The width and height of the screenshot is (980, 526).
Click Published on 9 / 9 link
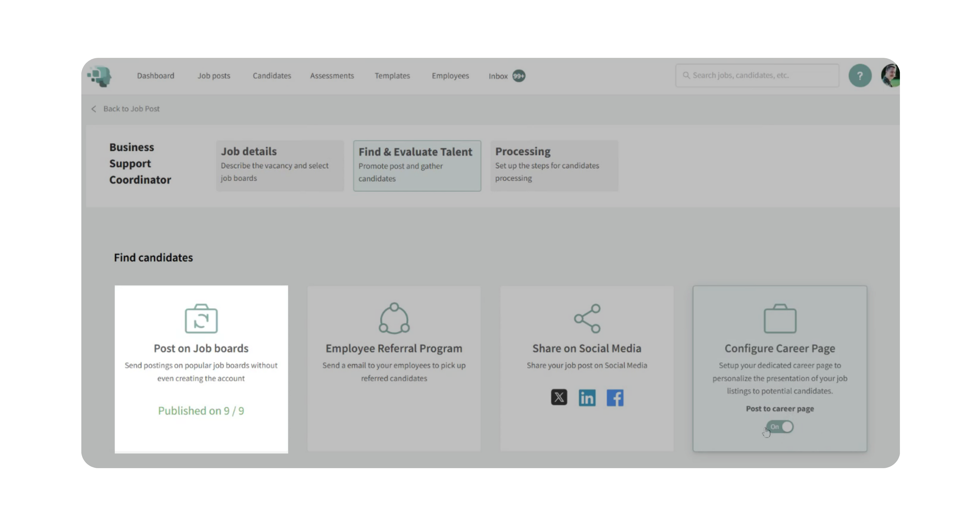click(x=201, y=411)
